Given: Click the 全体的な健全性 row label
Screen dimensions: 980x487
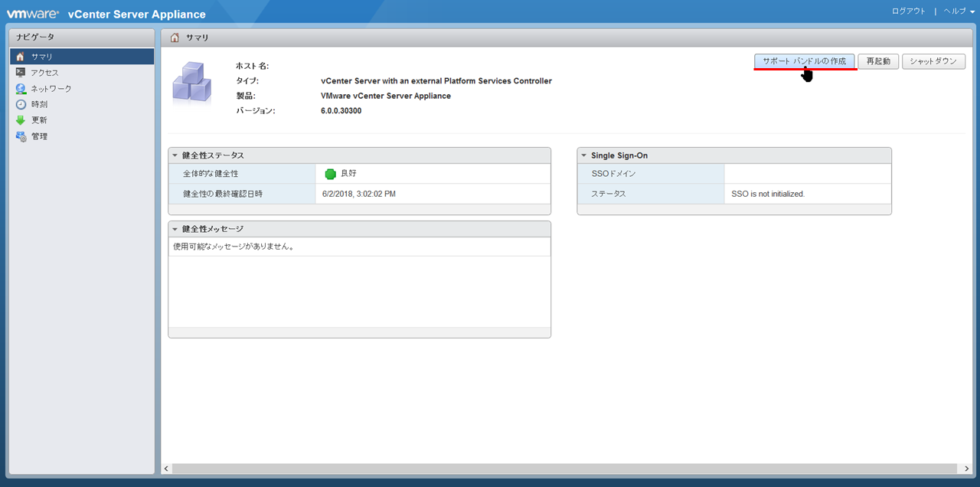Looking at the screenshot, I should [x=211, y=174].
